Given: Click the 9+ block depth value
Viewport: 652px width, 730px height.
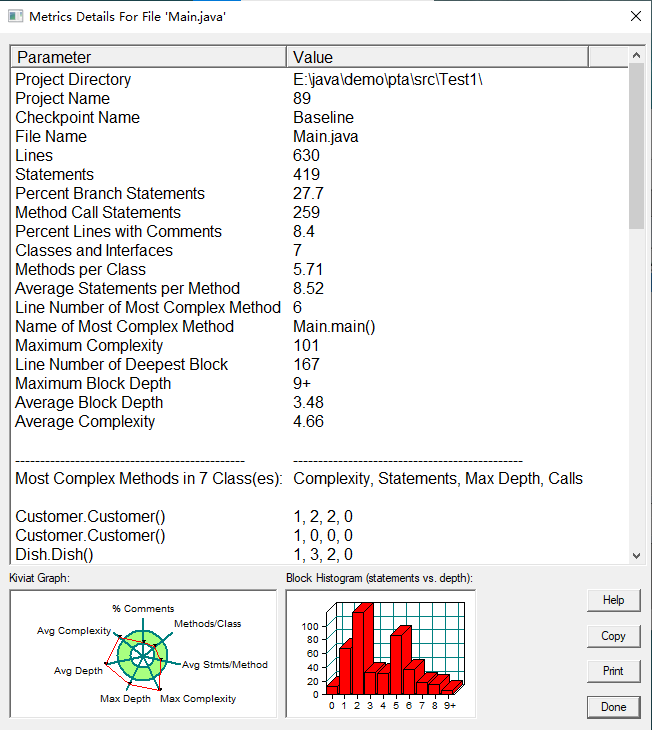Looking at the screenshot, I should tap(302, 384).
